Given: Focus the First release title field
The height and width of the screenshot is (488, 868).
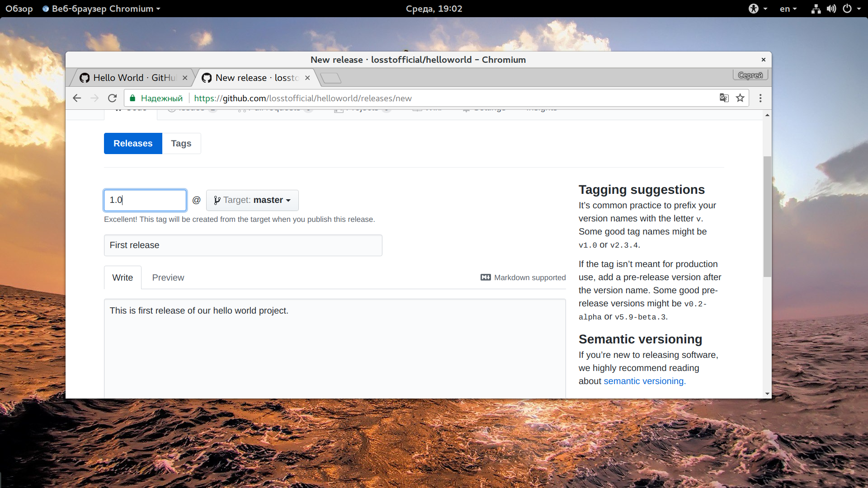Looking at the screenshot, I should pyautogui.click(x=243, y=245).
